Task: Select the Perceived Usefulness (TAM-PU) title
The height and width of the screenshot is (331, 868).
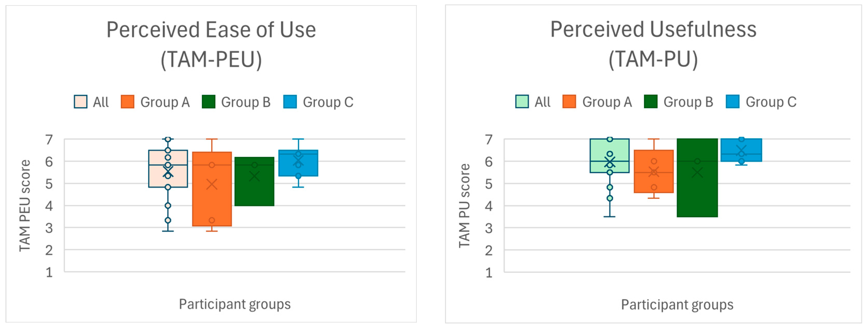Action: tap(653, 44)
